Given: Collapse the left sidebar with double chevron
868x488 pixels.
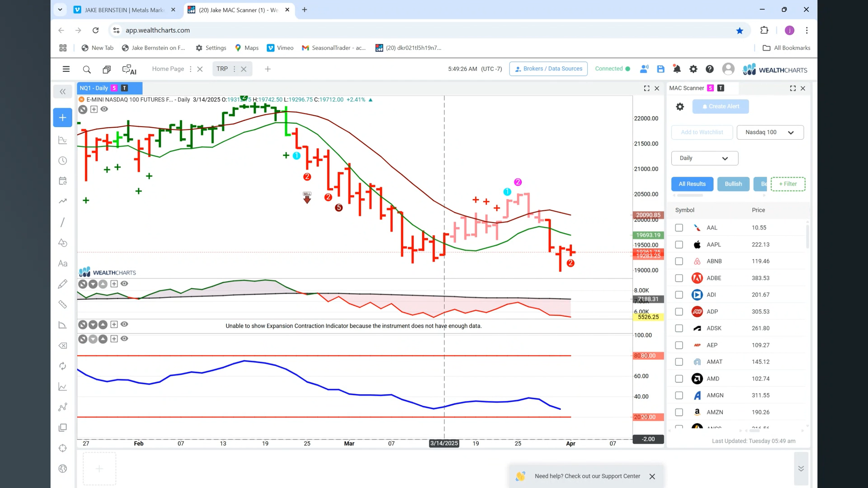Looking at the screenshot, I should (62, 92).
